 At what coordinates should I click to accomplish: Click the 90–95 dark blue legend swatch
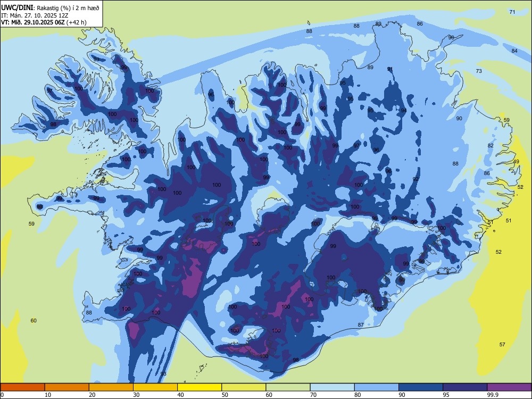(x=421, y=387)
